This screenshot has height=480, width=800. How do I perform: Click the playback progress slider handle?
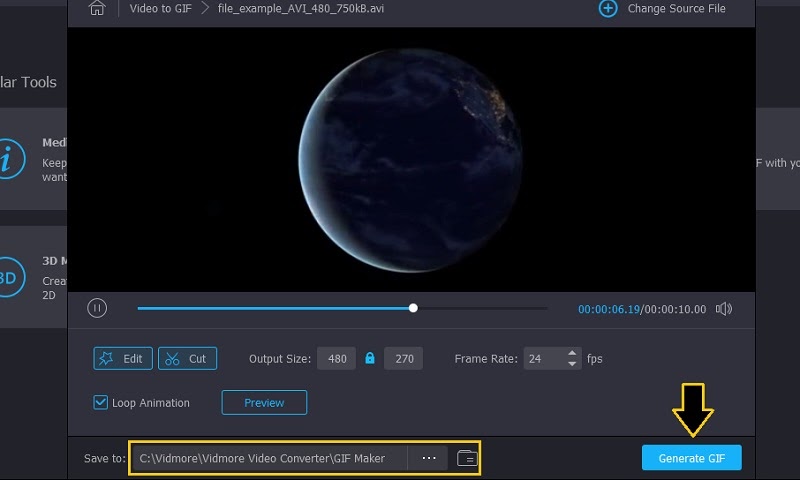click(x=413, y=309)
